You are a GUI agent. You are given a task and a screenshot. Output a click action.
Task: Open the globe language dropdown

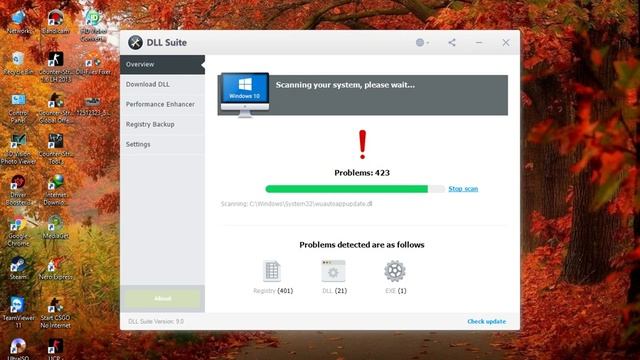click(x=422, y=42)
